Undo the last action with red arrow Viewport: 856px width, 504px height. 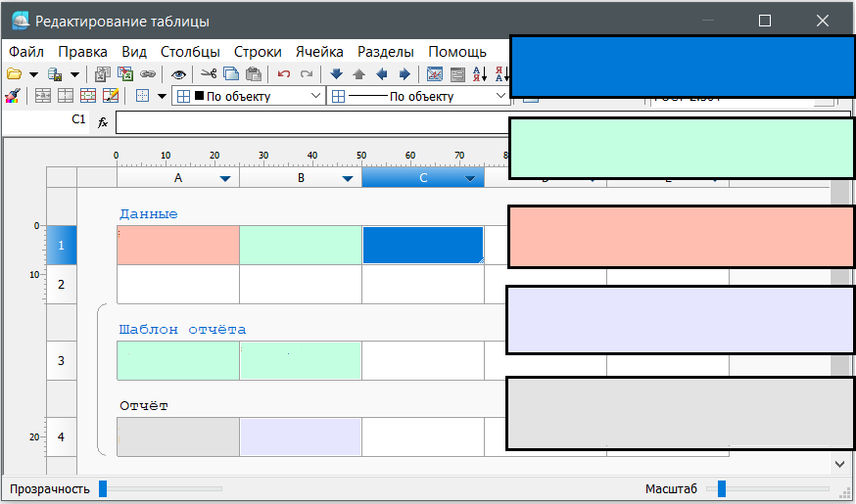284,73
